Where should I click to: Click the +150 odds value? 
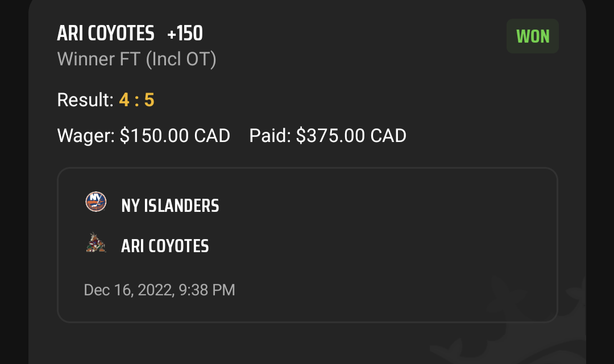pos(185,34)
